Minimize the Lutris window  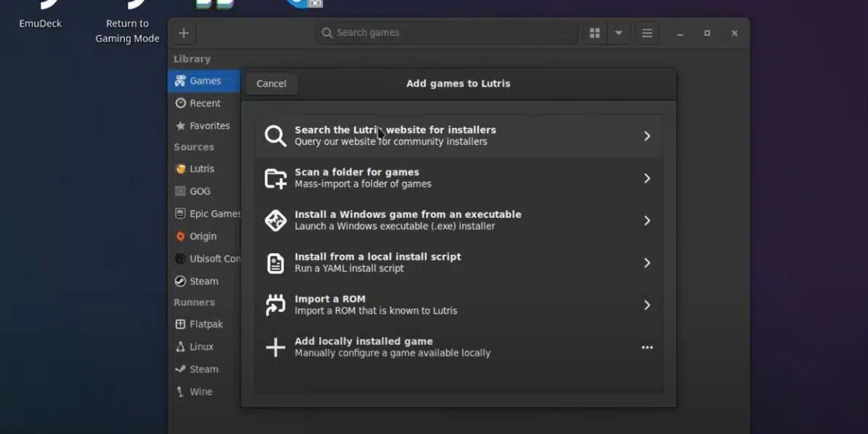[680, 34]
